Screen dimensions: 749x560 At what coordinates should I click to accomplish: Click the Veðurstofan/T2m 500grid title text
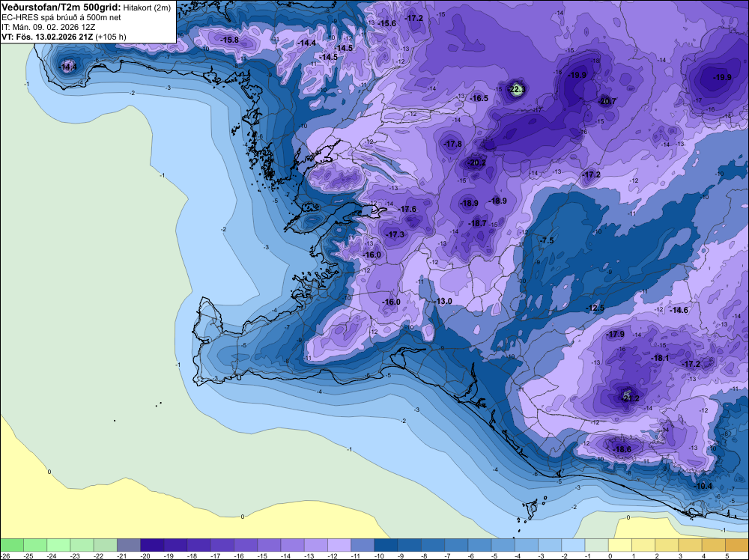[x=61, y=7]
